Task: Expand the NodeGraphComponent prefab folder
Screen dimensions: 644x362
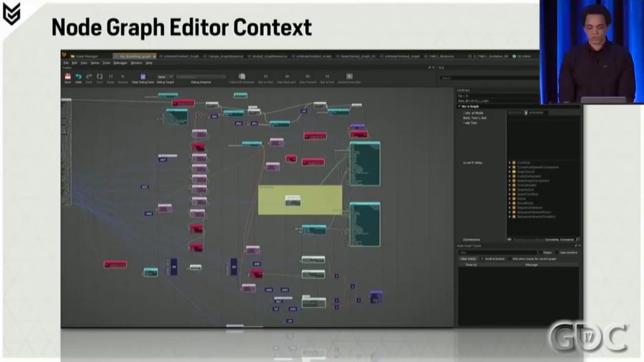Action: 509,180
